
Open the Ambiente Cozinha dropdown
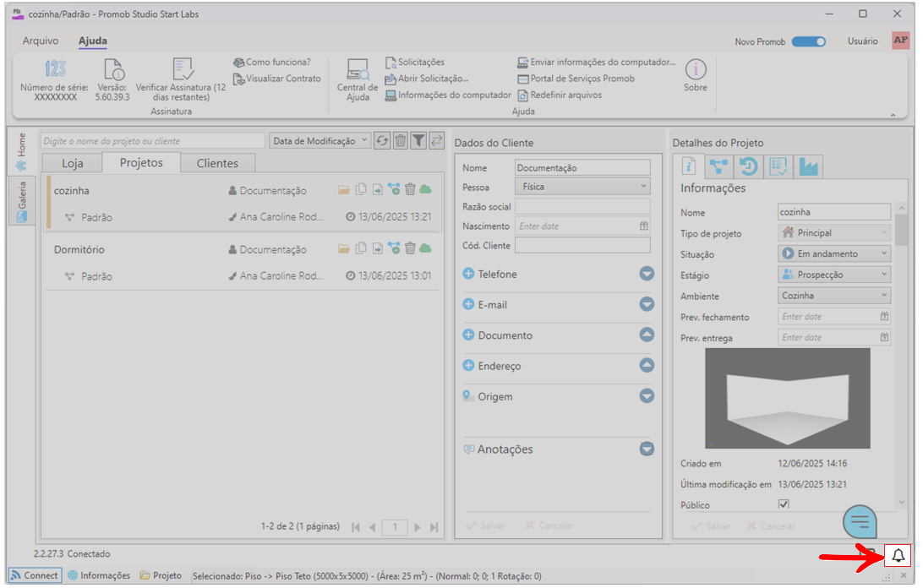[x=833, y=296]
